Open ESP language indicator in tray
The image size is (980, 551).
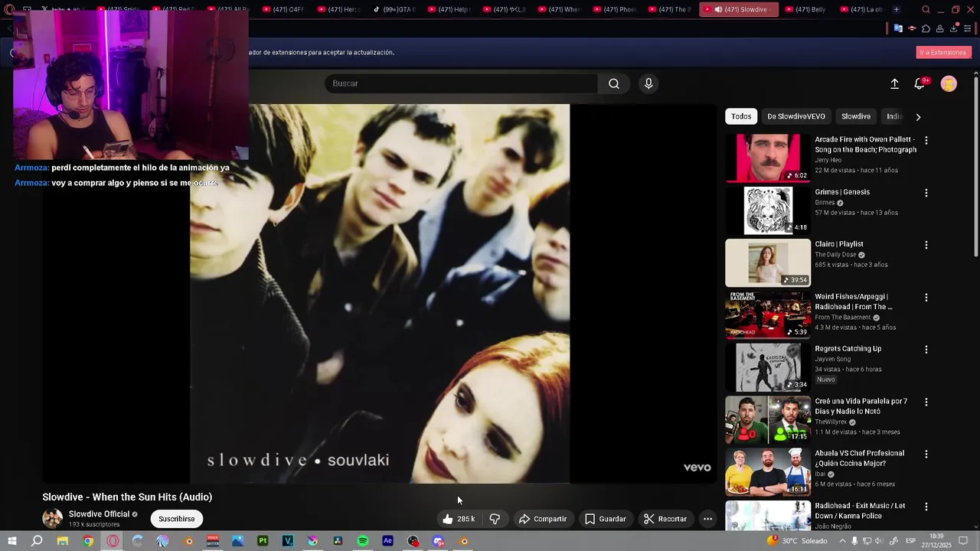(910, 541)
